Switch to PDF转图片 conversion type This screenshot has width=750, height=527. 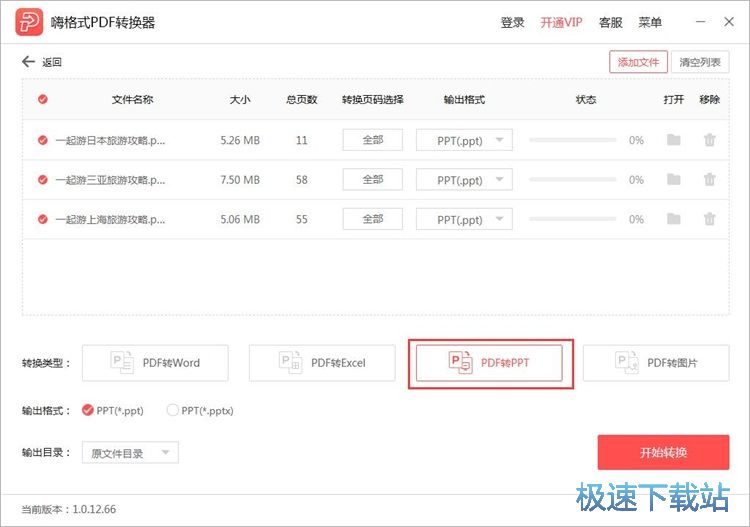(656, 363)
